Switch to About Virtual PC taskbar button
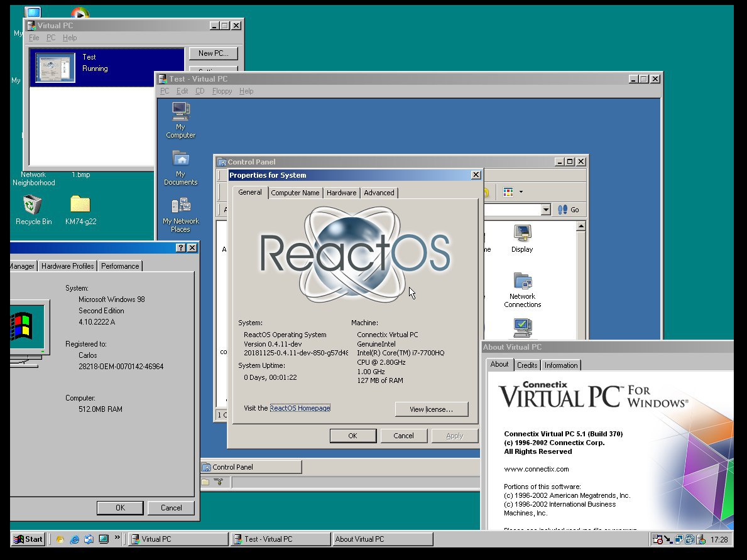This screenshot has width=747, height=560. click(x=383, y=539)
